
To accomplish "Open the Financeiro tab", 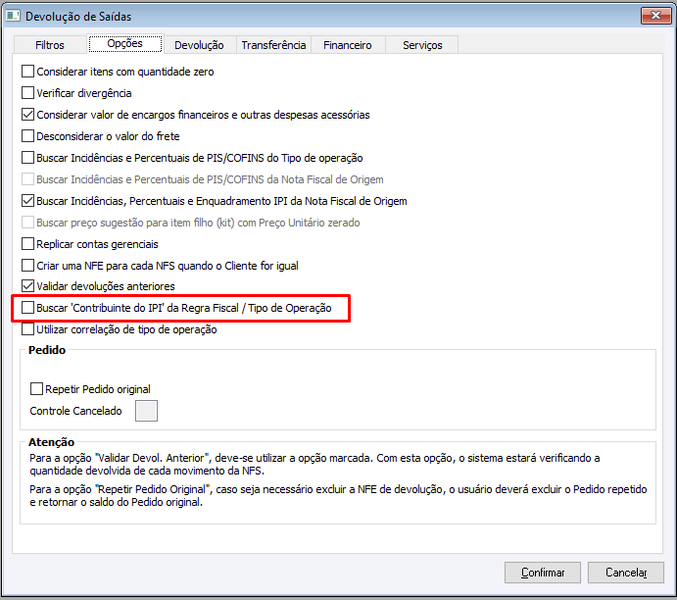I will [x=348, y=45].
